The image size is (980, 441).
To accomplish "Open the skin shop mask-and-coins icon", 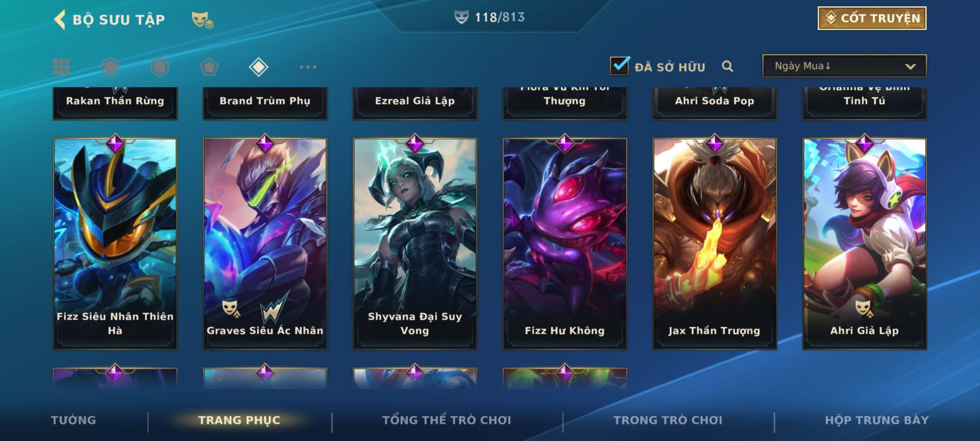I will [203, 20].
